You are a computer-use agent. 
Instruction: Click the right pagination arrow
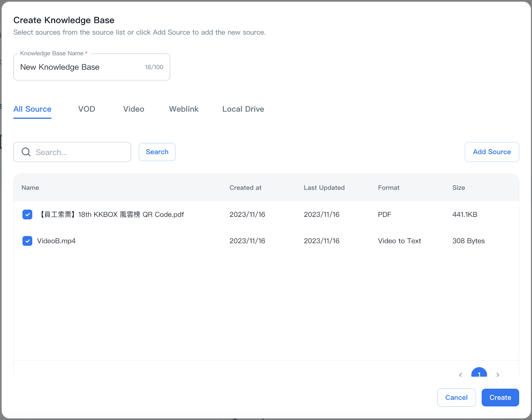coord(498,375)
